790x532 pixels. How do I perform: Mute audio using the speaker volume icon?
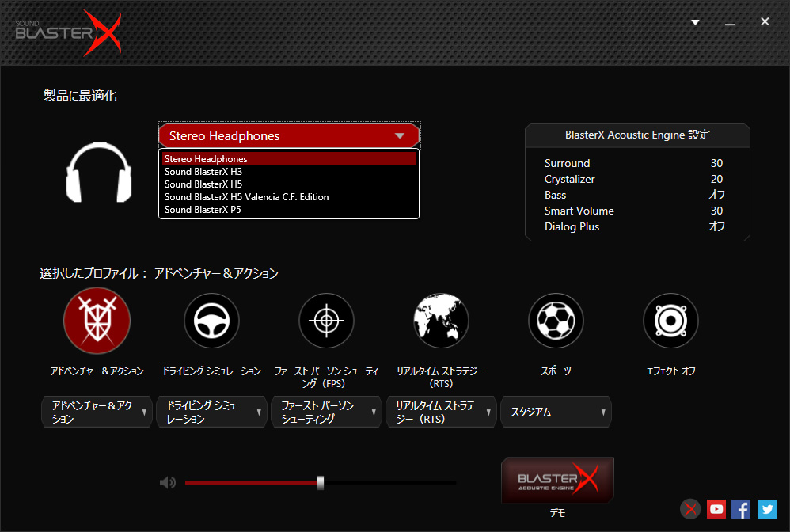point(167,482)
